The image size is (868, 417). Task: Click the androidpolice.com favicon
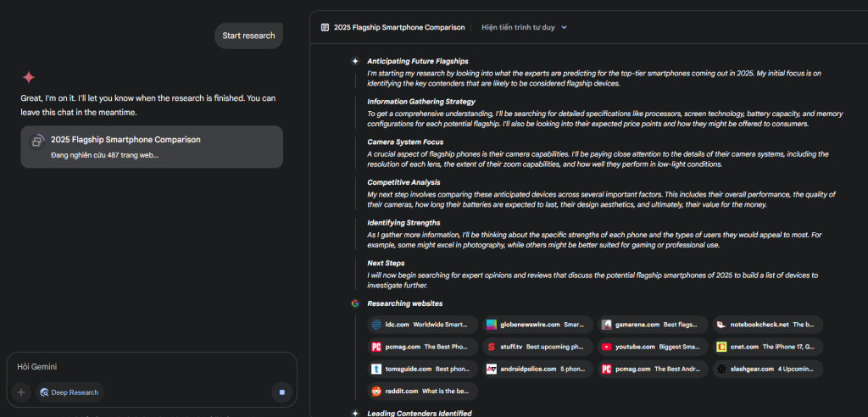coord(491,369)
